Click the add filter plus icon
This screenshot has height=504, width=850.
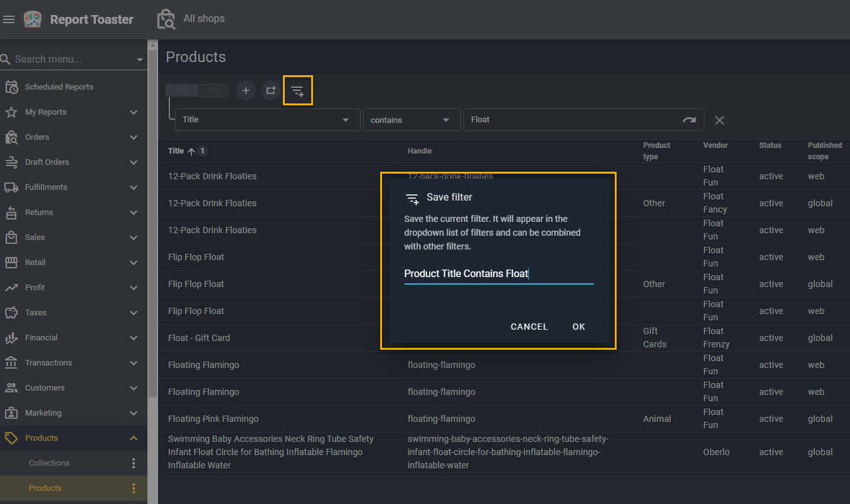(246, 91)
